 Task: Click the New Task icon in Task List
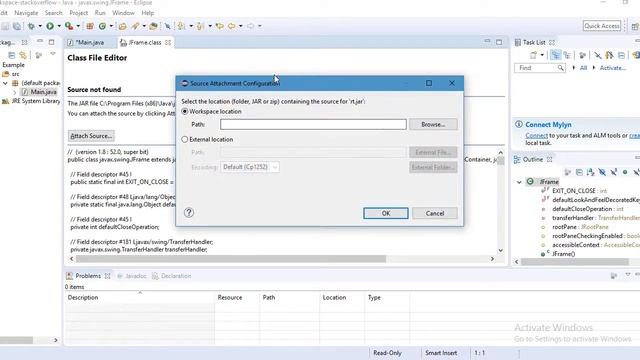(533, 55)
